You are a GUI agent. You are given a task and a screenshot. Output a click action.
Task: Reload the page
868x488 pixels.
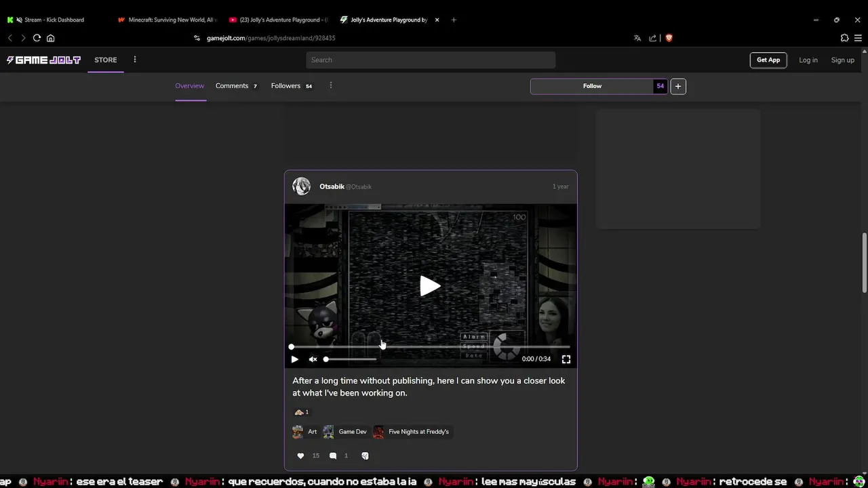coord(37,38)
